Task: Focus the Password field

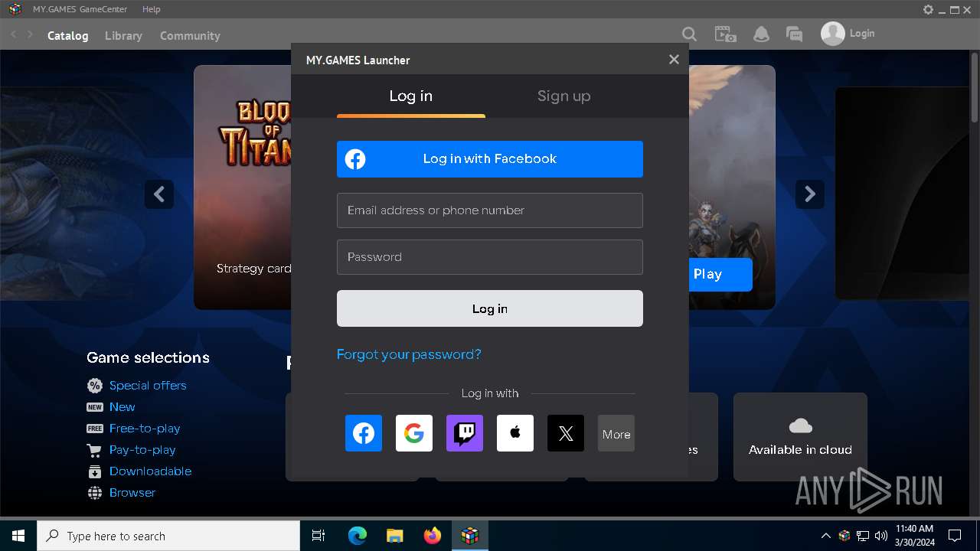Action: 490,257
